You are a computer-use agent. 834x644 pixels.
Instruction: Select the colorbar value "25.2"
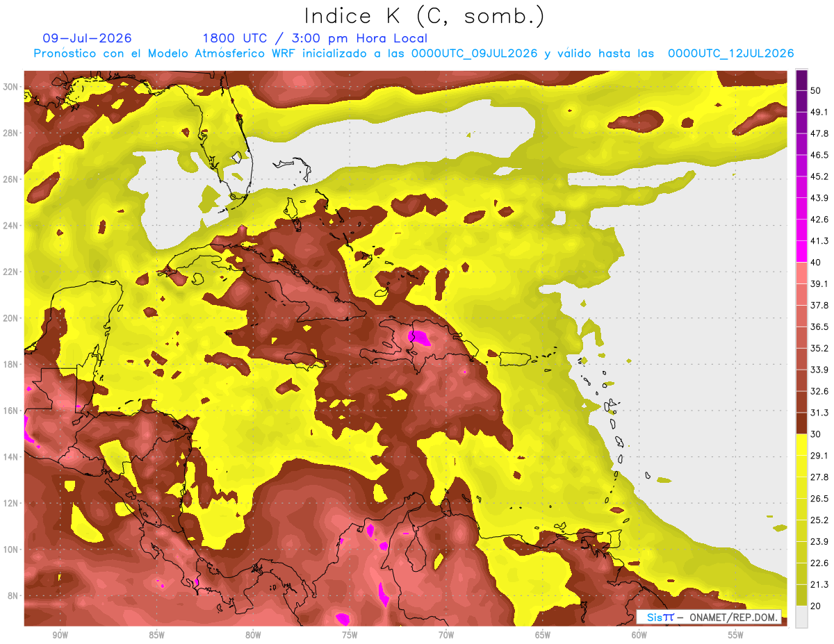819,520
